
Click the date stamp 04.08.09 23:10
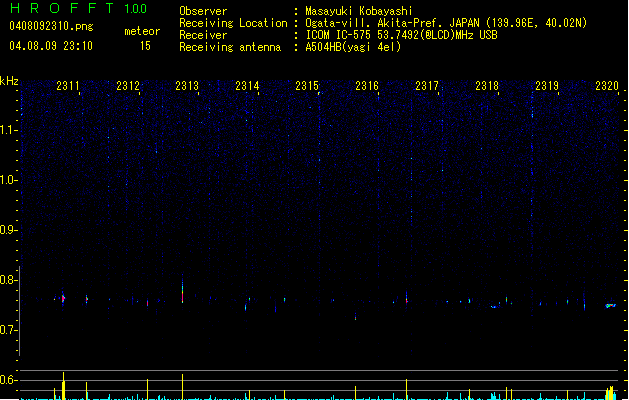51,46
